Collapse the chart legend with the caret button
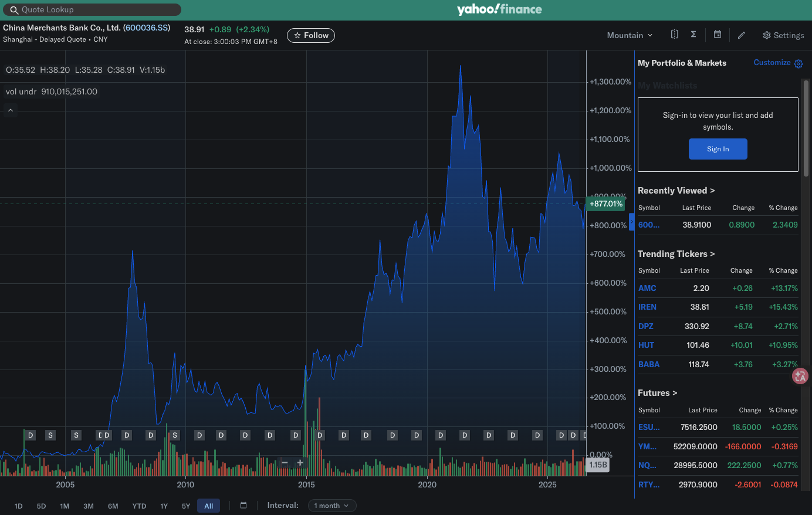The width and height of the screenshot is (812, 515). [11, 110]
